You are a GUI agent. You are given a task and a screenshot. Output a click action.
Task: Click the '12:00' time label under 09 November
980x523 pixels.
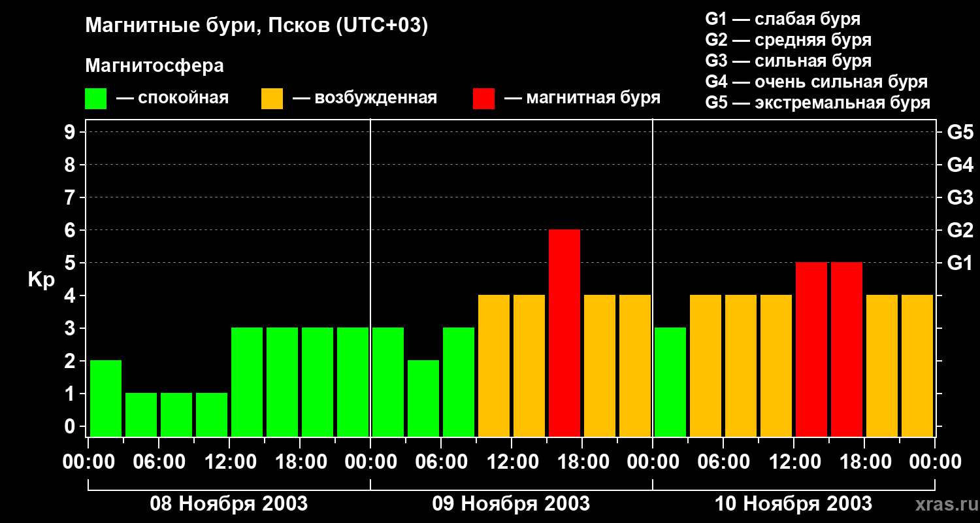click(x=512, y=462)
